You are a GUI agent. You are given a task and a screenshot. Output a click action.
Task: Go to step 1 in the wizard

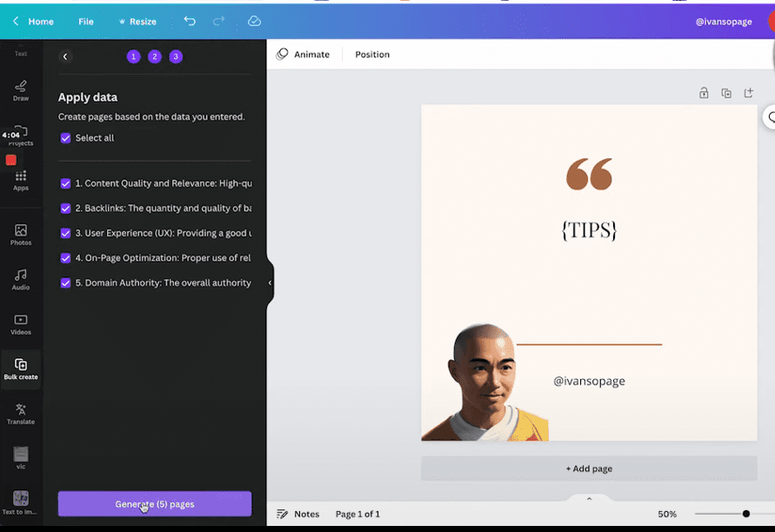pyautogui.click(x=133, y=57)
